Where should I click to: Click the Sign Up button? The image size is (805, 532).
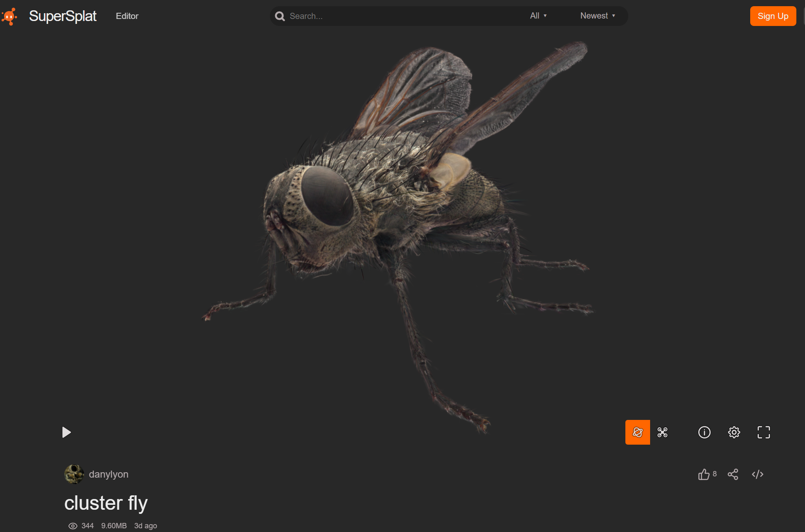click(x=773, y=16)
